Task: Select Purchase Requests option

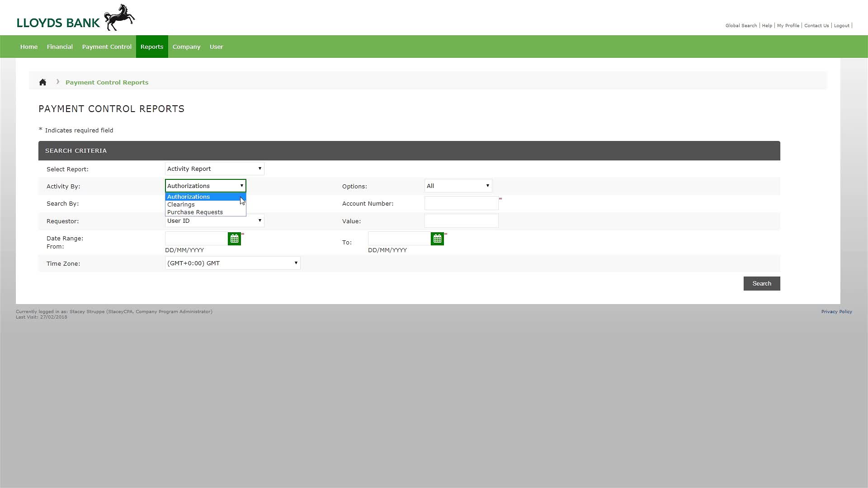Action: coord(195,212)
